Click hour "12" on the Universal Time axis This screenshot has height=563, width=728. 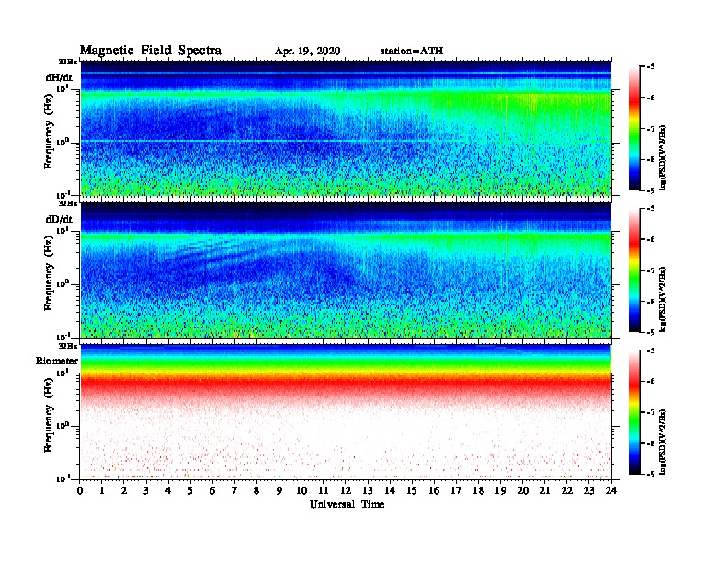[346, 490]
